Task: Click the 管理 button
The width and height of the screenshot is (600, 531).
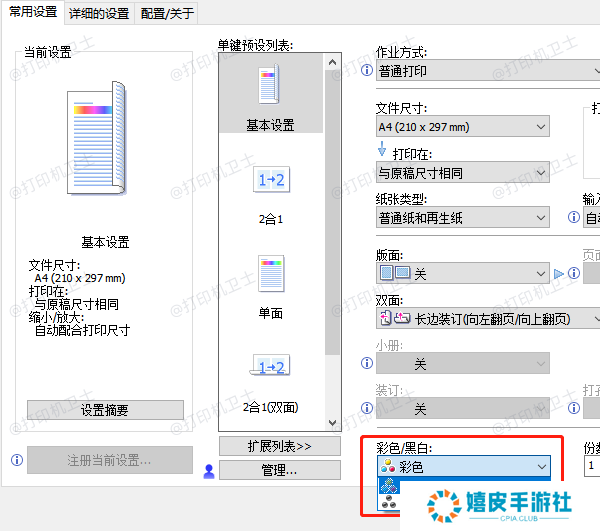Action: click(x=279, y=470)
